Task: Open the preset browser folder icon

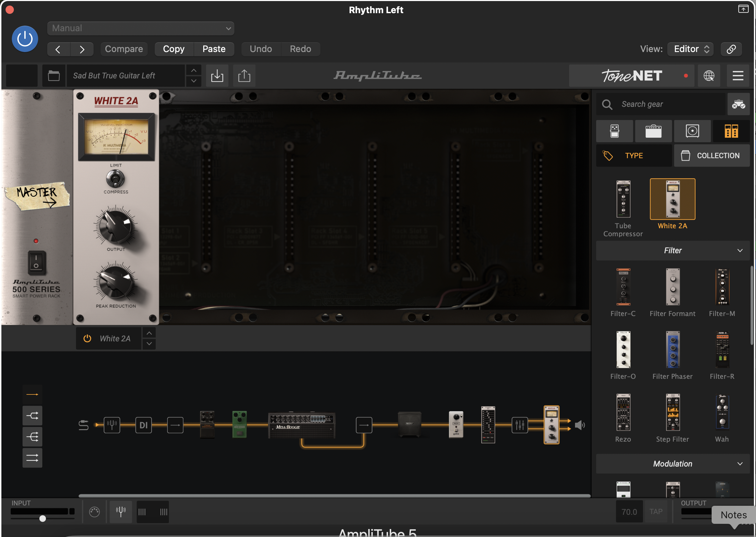Action: click(x=54, y=76)
